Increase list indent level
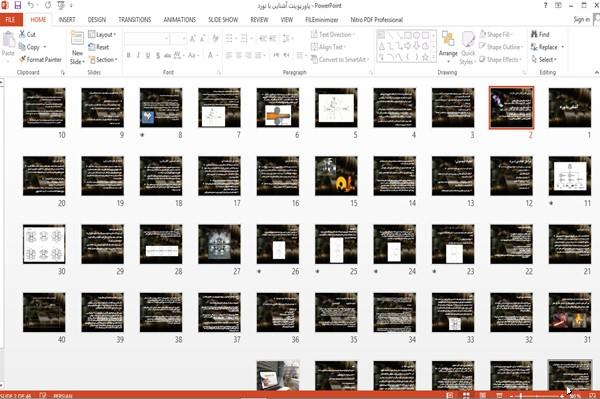Image resolution: width=600 pixels, height=399 pixels. 272,38
